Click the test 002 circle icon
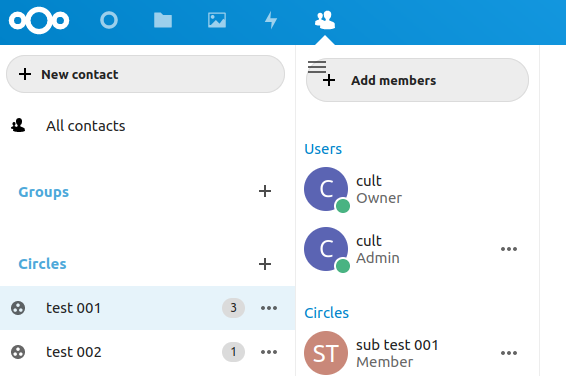The image size is (566, 376). coord(18,352)
